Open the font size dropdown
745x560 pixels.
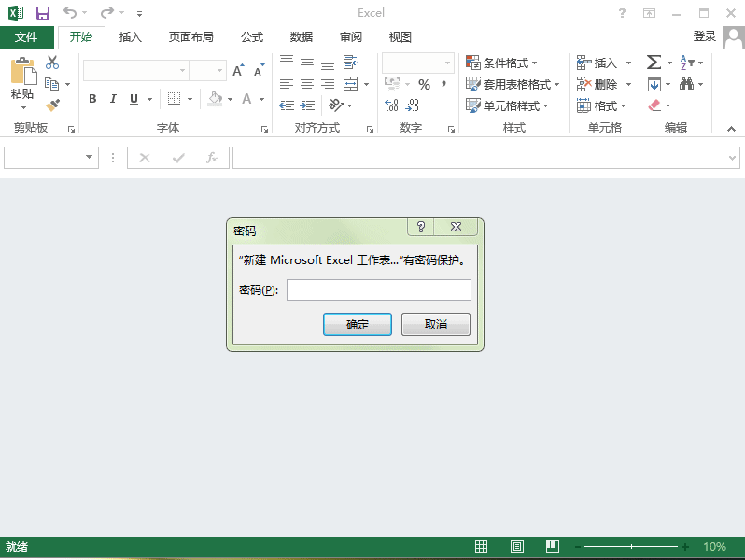click(x=219, y=71)
